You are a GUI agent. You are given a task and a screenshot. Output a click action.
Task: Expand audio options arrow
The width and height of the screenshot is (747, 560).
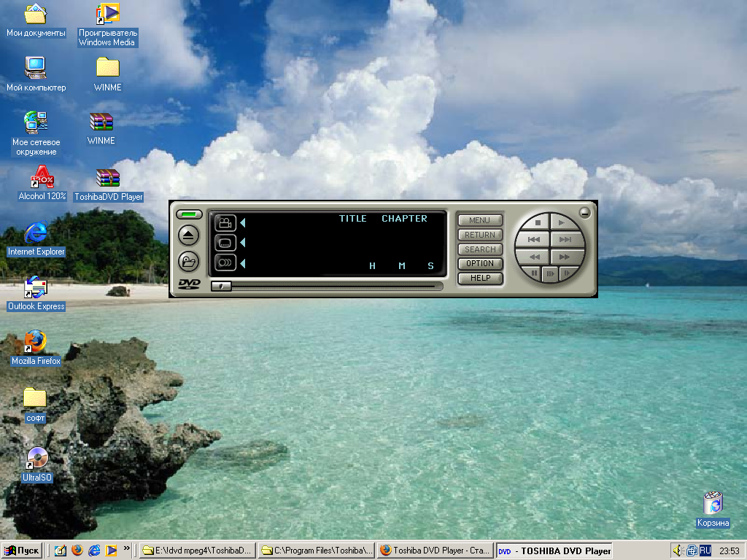(244, 262)
